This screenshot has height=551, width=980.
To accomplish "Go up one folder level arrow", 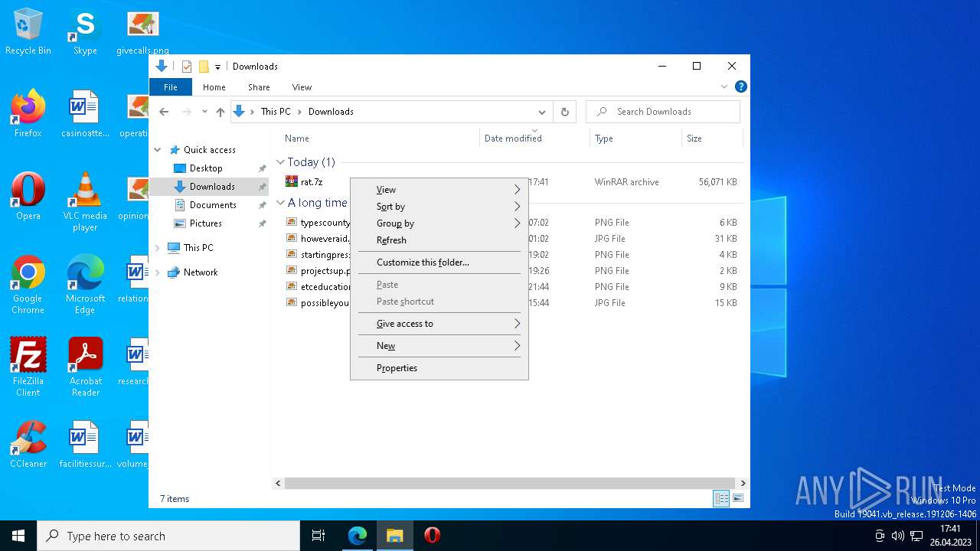I will point(220,112).
